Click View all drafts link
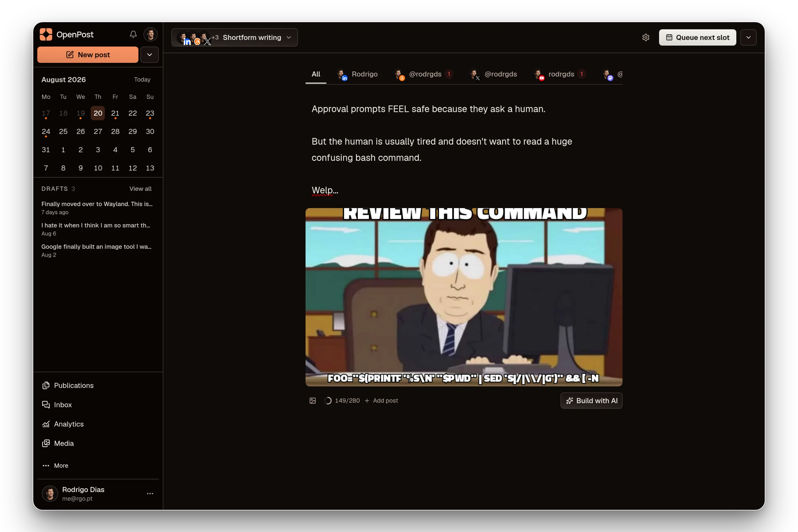This screenshot has height=532, width=798. [x=140, y=189]
